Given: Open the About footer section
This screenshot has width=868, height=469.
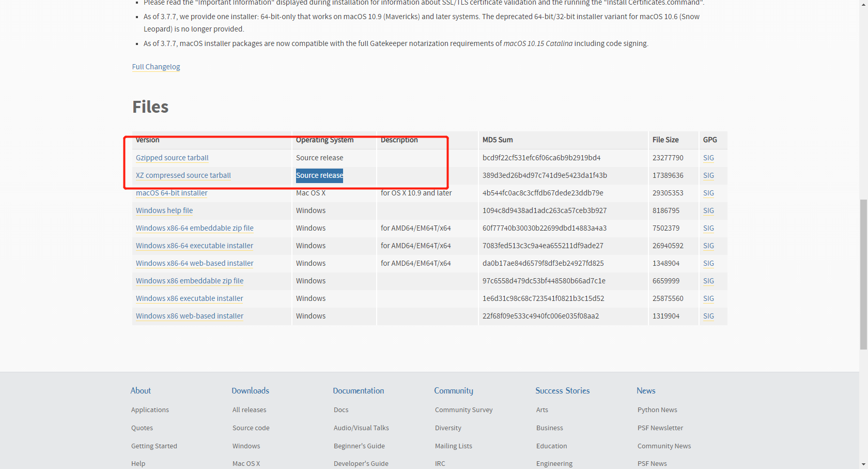Looking at the screenshot, I should [141, 390].
